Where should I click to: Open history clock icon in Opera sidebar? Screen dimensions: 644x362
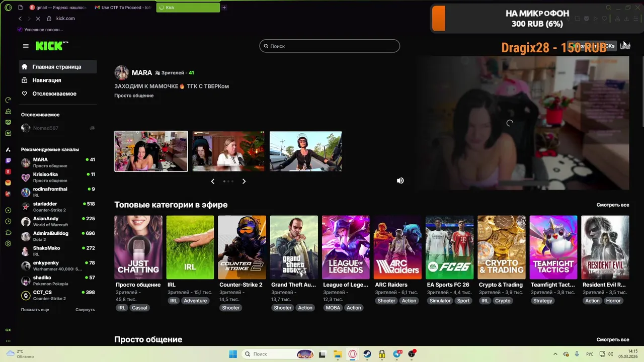coord(8,222)
